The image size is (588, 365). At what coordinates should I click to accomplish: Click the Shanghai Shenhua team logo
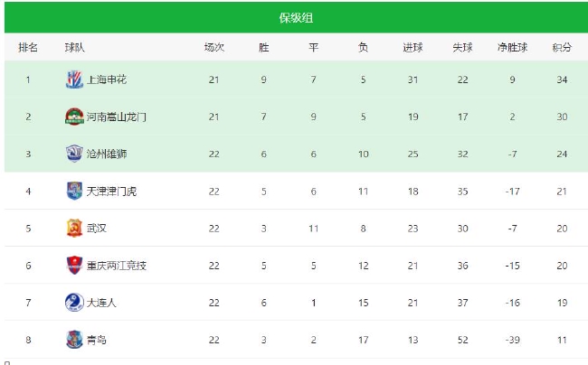point(74,80)
